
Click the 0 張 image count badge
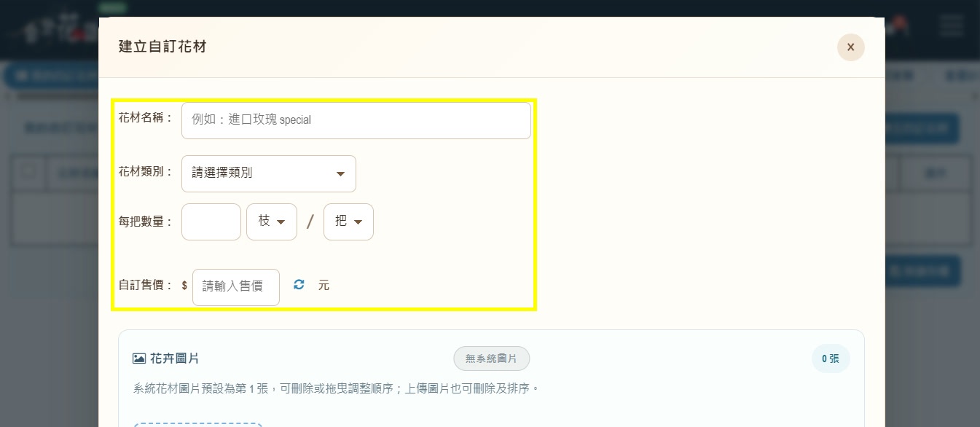831,359
